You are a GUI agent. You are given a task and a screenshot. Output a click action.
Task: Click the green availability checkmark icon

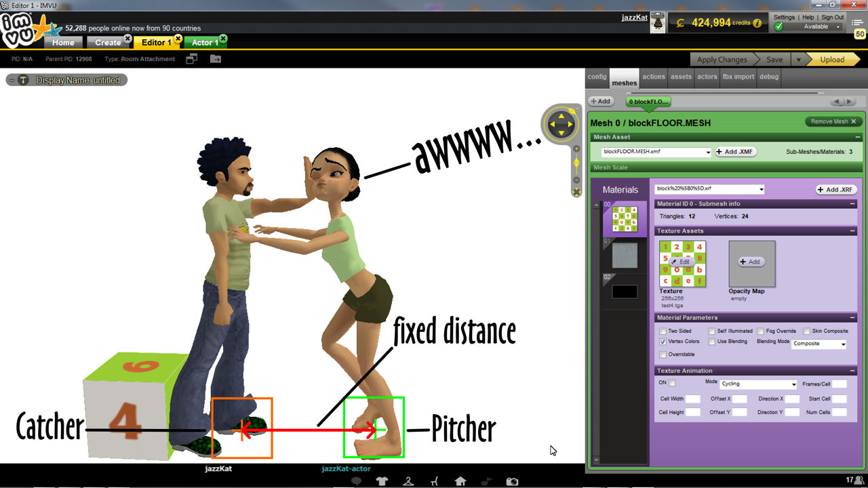click(778, 26)
